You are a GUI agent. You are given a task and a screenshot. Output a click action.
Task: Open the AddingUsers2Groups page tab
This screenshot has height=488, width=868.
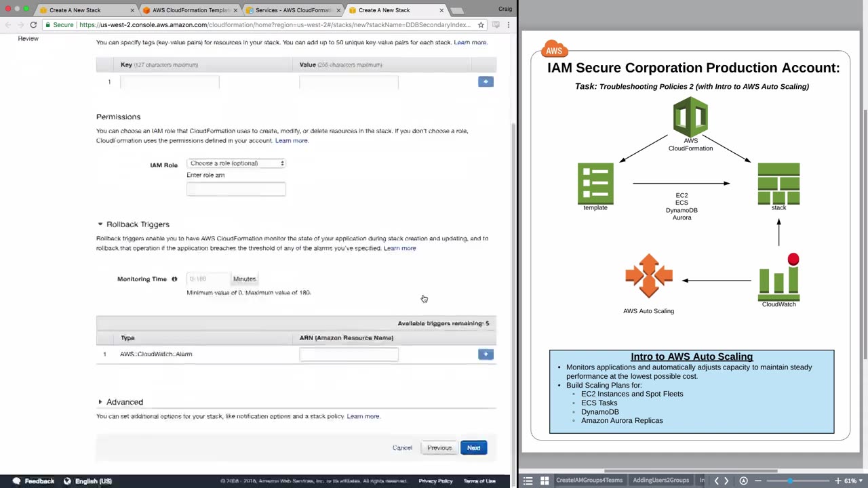661,481
